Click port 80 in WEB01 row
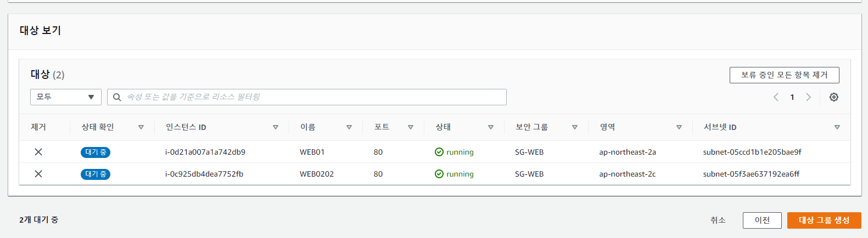 378,152
